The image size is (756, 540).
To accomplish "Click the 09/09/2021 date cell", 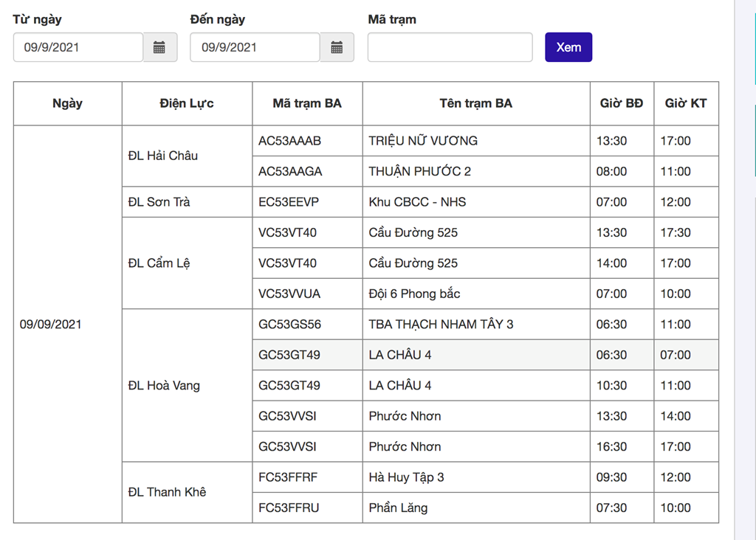I will pos(67,324).
